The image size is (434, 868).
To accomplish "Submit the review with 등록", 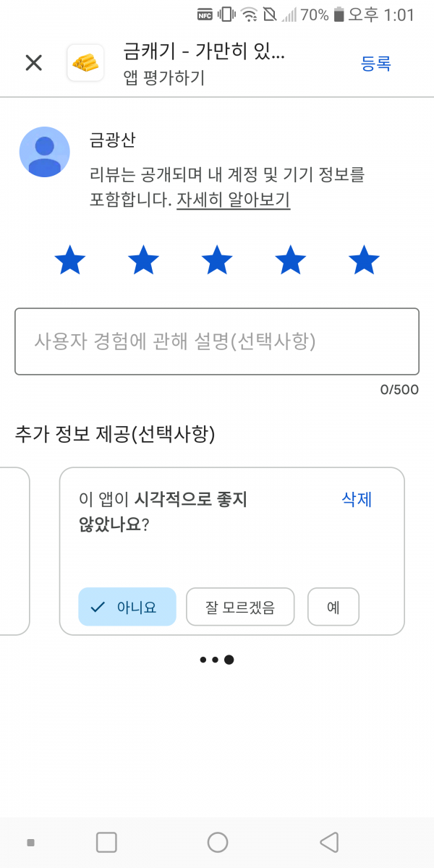I will point(376,64).
